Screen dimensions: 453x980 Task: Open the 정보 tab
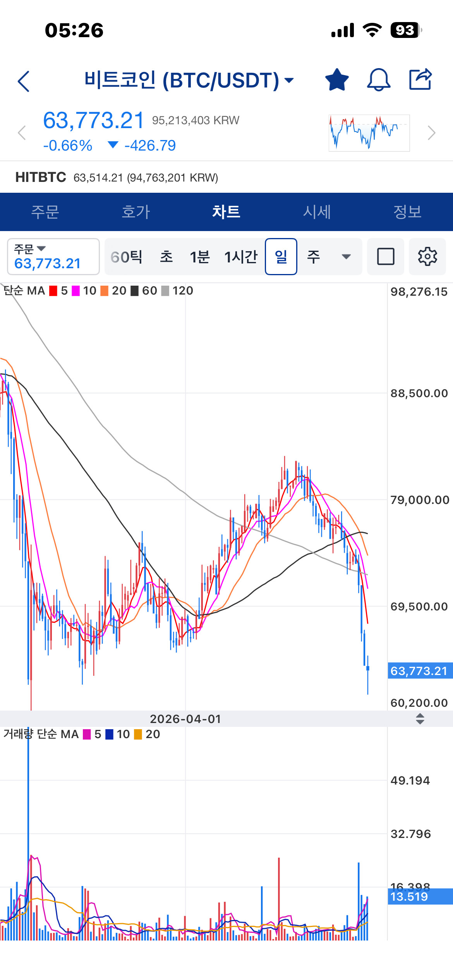(407, 212)
